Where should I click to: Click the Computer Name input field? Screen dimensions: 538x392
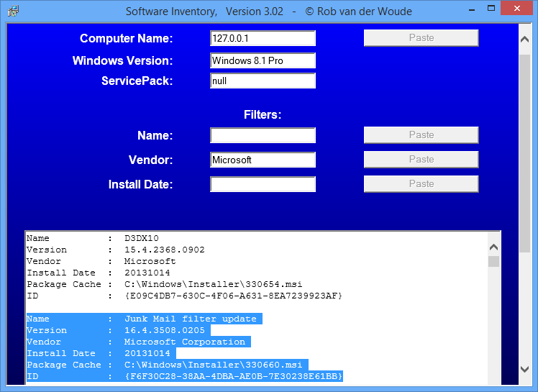pyautogui.click(x=263, y=38)
